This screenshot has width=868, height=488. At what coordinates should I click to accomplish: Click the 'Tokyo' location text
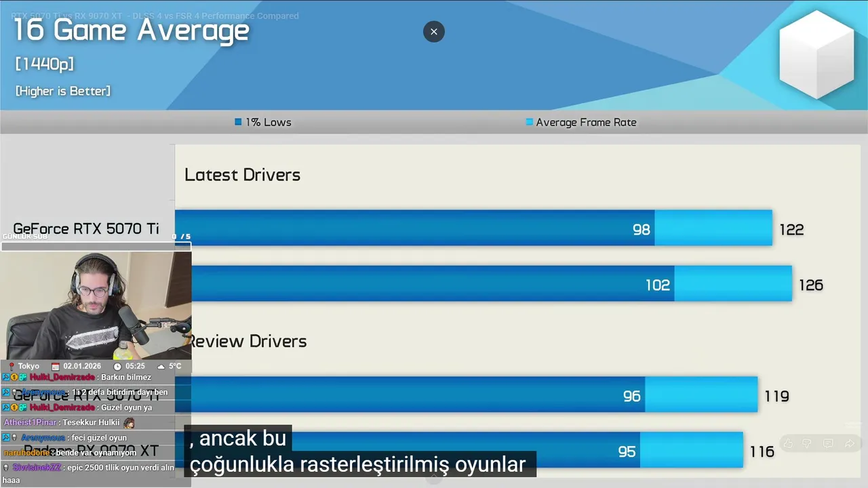(x=28, y=366)
